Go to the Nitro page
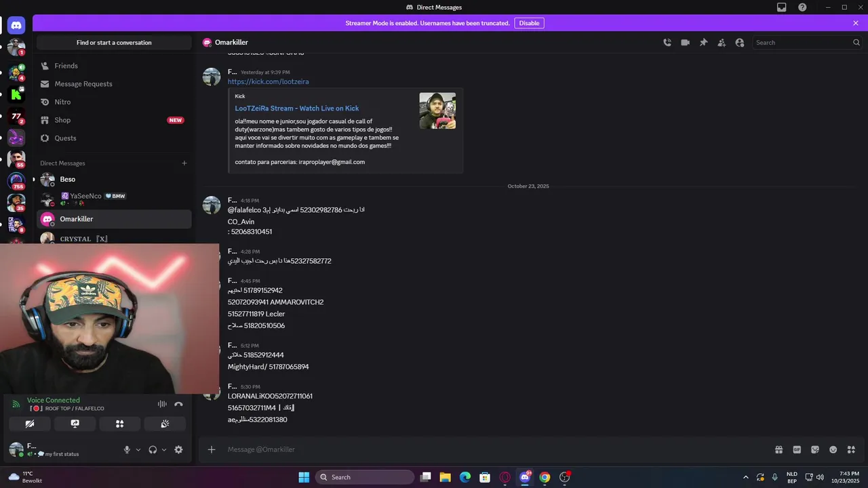 [x=114, y=102]
